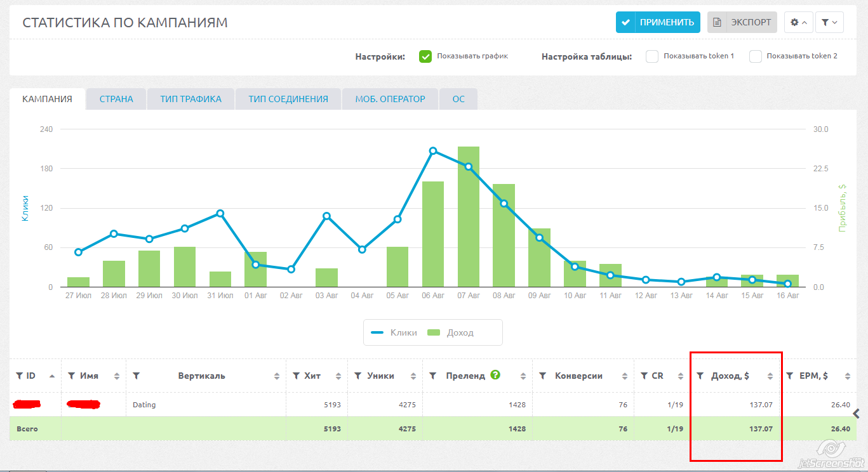Enable the Показывать token 2 checkbox
Screen dimensions: 868x472
[755, 56]
